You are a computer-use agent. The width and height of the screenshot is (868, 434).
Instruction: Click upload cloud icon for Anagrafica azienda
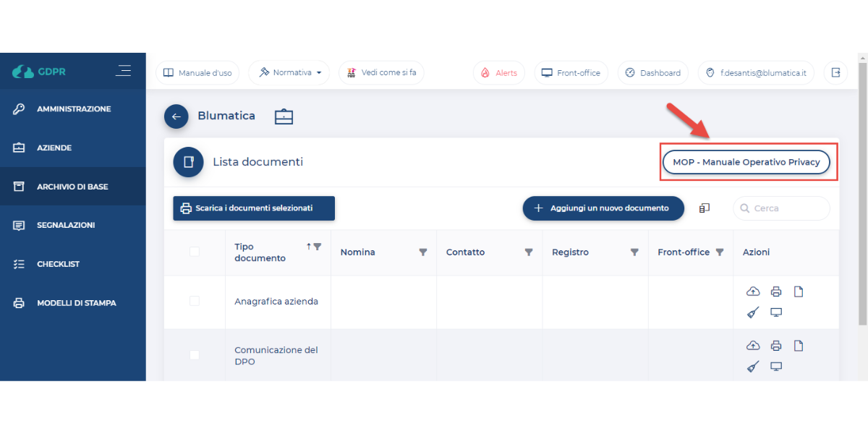753,292
